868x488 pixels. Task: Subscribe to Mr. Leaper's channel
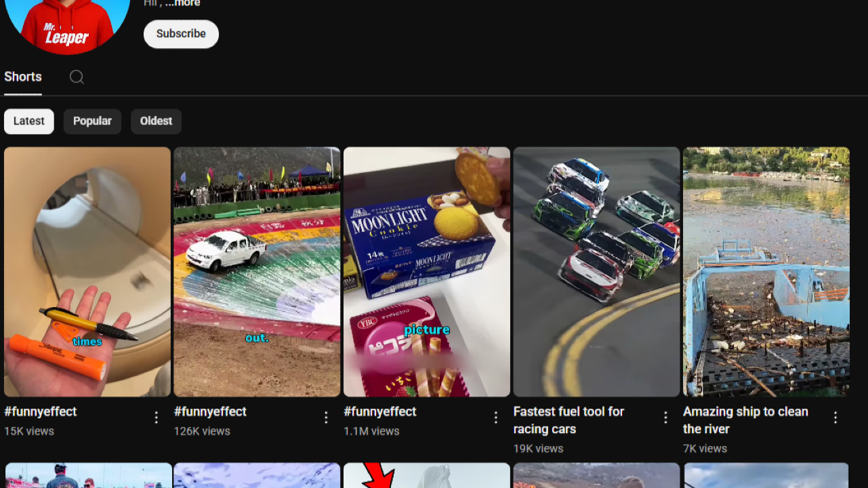tap(181, 33)
